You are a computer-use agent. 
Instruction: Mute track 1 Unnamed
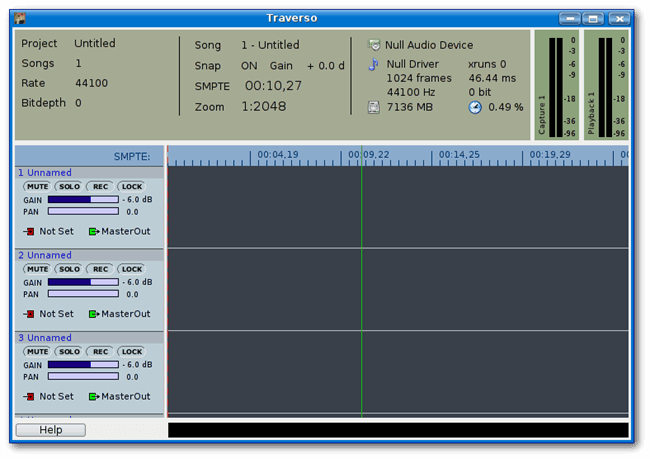pyautogui.click(x=37, y=187)
